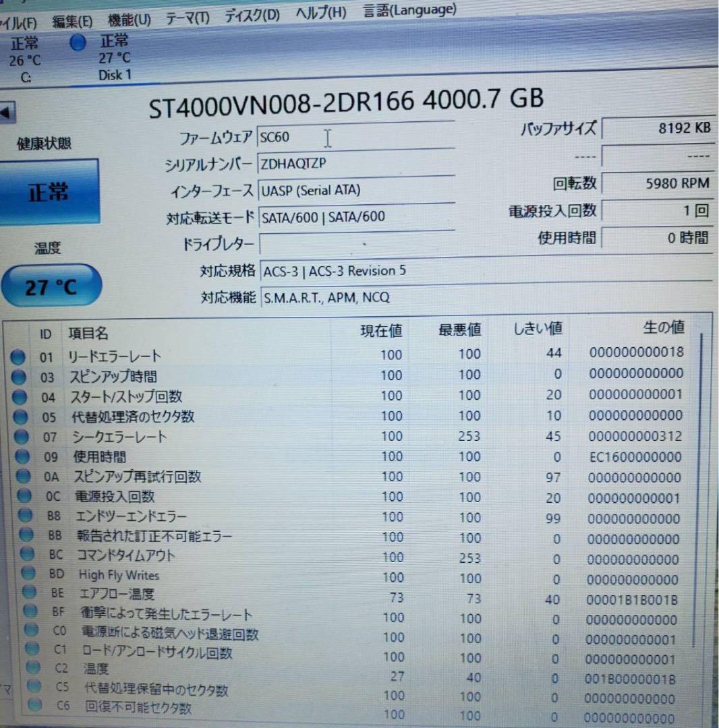This screenshot has width=719, height=728.
Task: Click blue status circle next to リードエラーレート
Action: (18, 357)
